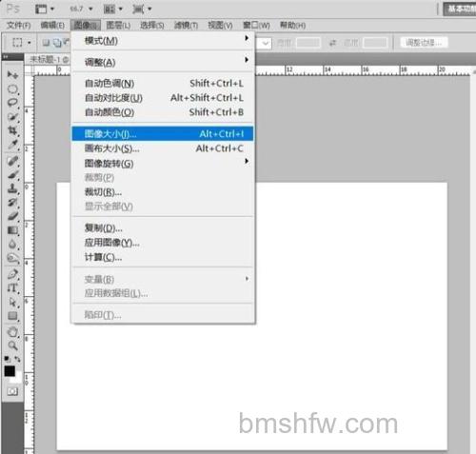Select the Clone Stamp tool
Image resolution: width=476 pixels, height=454 pixels.
coord(12,188)
